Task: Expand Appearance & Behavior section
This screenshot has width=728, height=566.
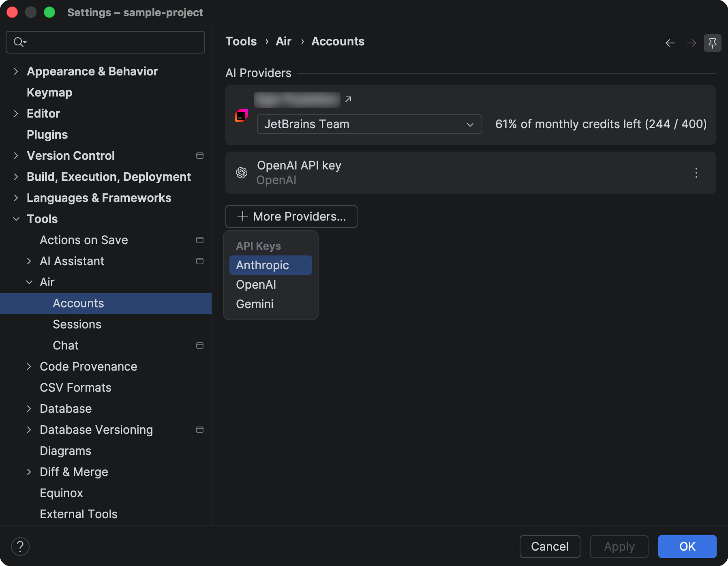Action: (x=16, y=71)
